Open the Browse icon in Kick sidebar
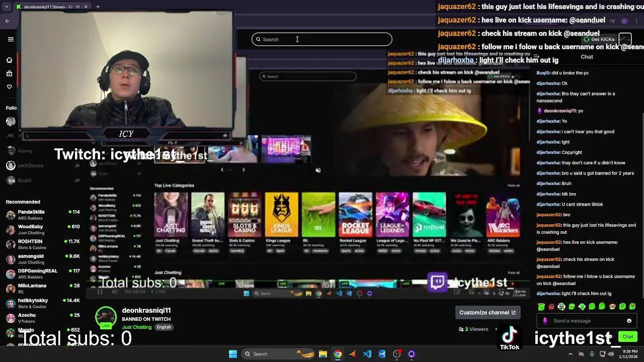Screen dimensions: 644x362 click(9, 73)
